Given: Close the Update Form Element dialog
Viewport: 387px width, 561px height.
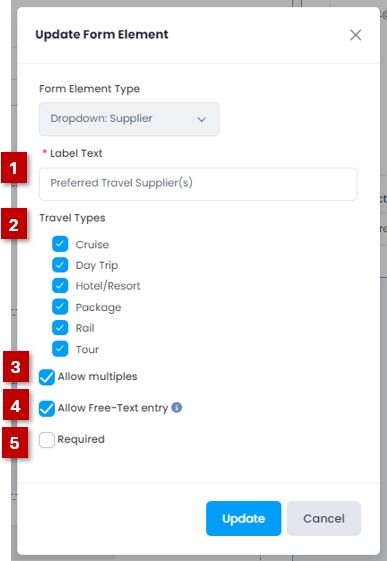Looking at the screenshot, I should pyautogui.click(x=356, y=35).
